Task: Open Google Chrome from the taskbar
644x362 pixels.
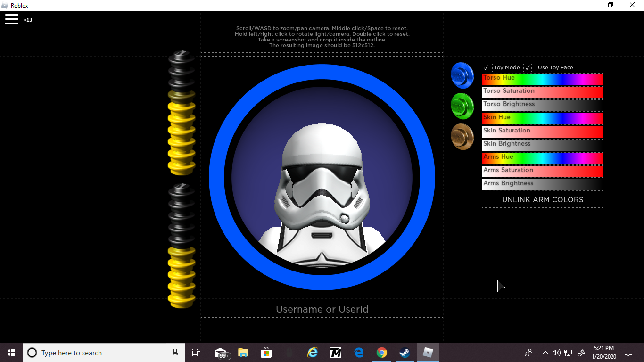Action: [x=382, y=353]
